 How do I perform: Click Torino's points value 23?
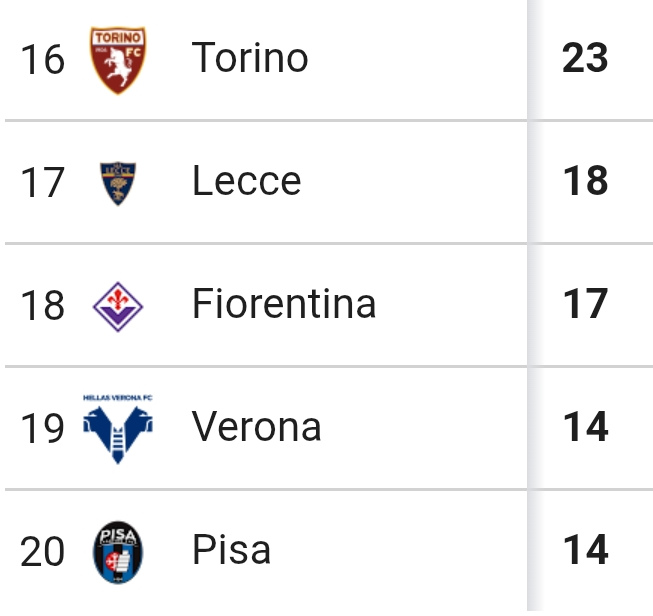585,58
